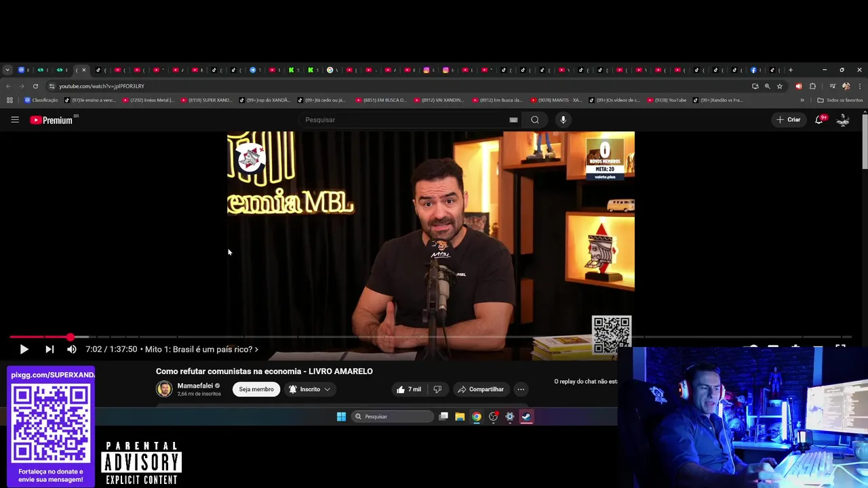The width and height of the screenshot is (868, 488).
Task: Open the Mamaefalei channel avatar
Action: [x=164, y=389]
